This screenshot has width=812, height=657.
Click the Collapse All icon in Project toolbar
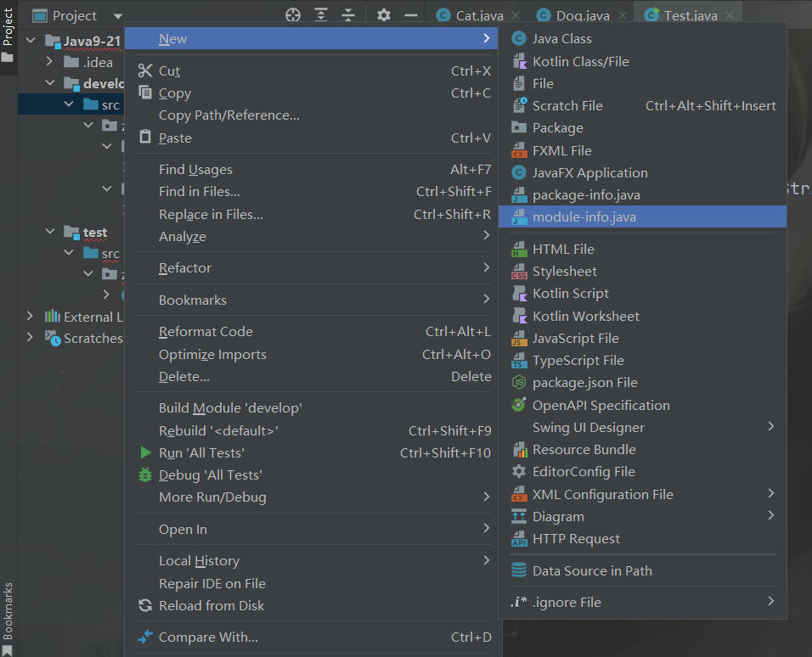348,15
